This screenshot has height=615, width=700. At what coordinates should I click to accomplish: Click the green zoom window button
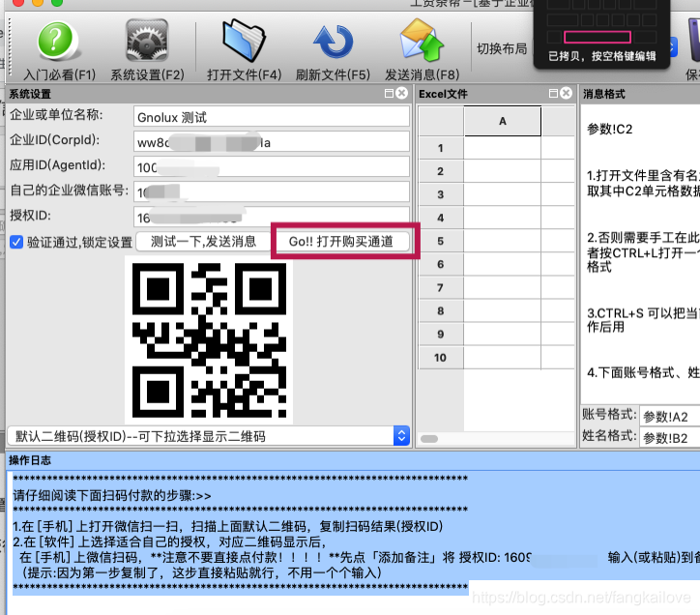point(57,2)
